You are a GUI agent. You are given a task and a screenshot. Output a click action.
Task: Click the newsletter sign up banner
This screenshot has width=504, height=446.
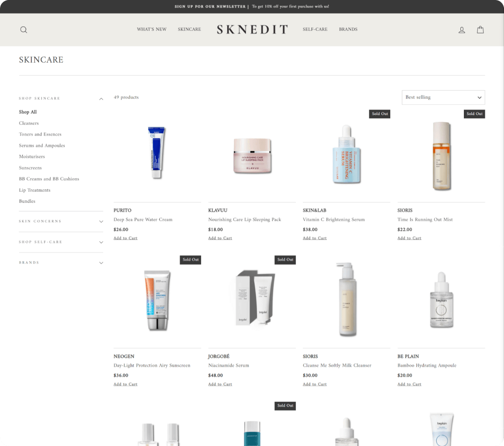click(x=252, y=6)
